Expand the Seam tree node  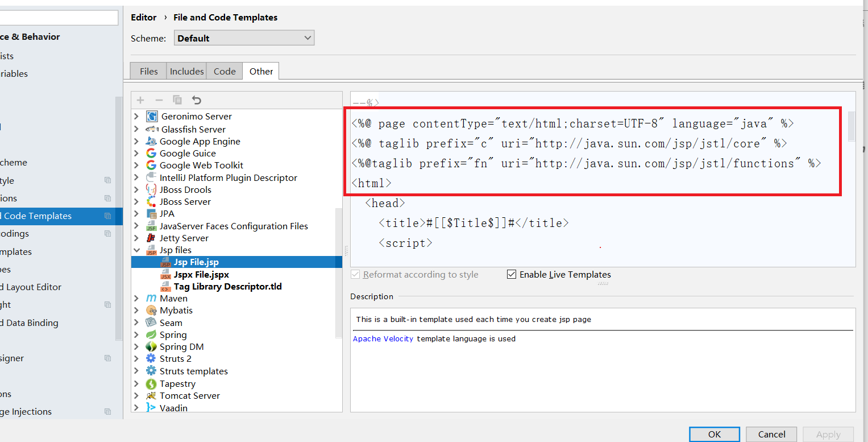[x=136, y=323]
